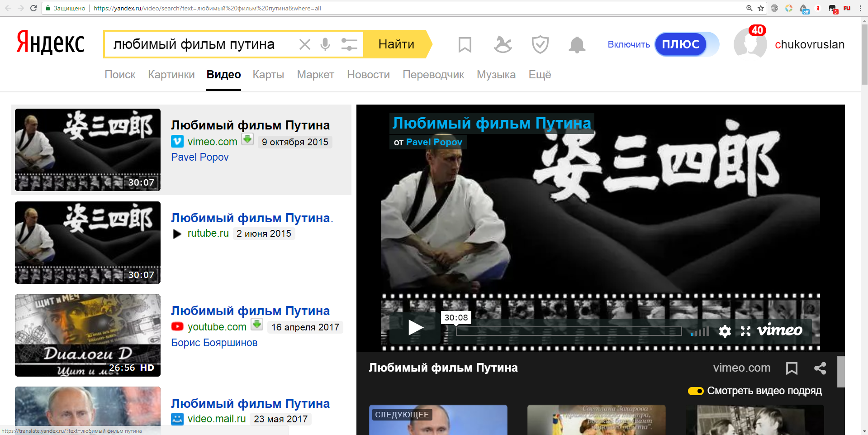Save playing video with bookmark icon
Image resolution: width=868 pixels, height=435 pixels.
point(792,368)
